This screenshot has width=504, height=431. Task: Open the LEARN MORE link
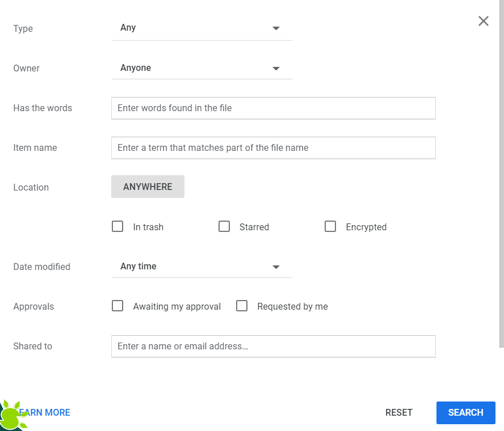[x=43, y=412]
